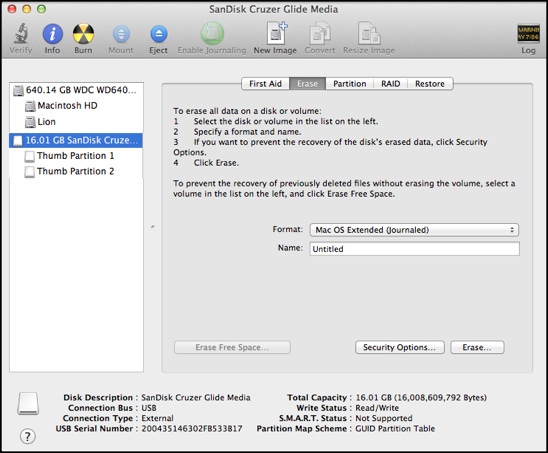Open the help question mark button
The image size is (548, 453).
pyautogui.click(x=28, y=436)
